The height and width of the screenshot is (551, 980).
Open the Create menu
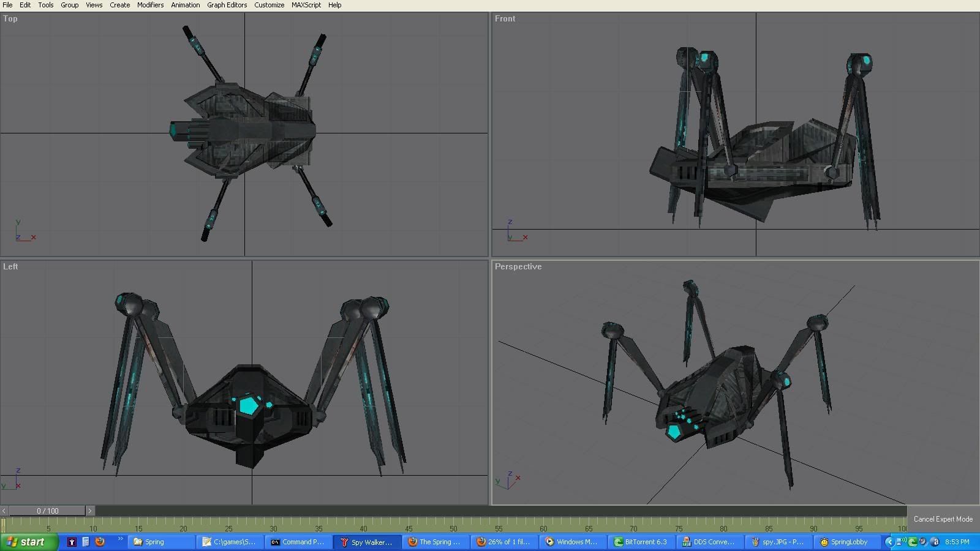click(x=119, y=5)
